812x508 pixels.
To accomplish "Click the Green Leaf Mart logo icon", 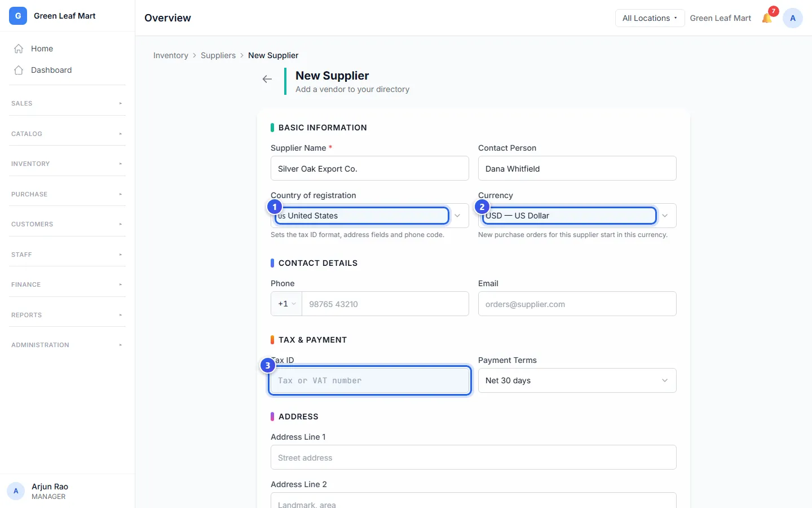I will click(x=18, y=16).
